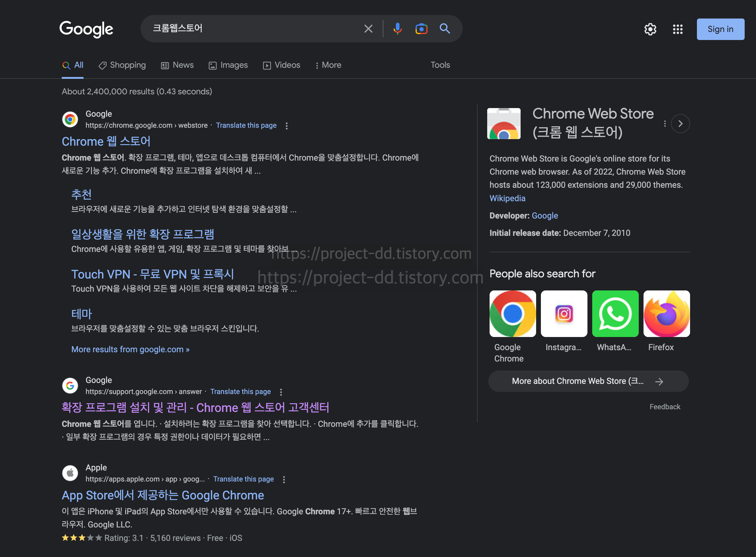Open the Google apps grid

[x=678, y=29]
